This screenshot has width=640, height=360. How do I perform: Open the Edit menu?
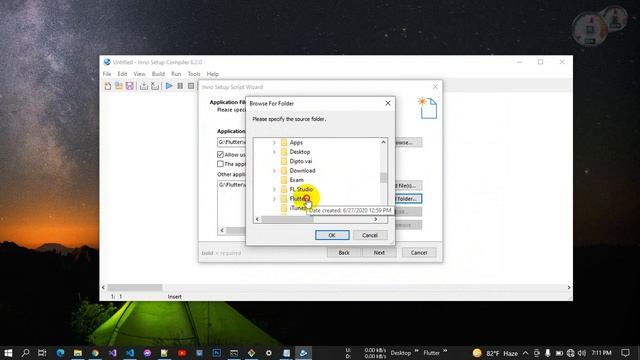point(122,74)
